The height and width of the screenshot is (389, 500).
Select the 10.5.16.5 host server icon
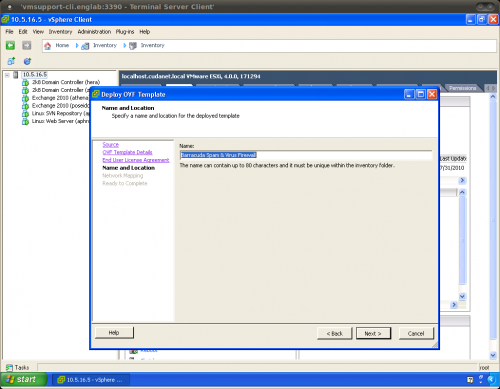pyautogui.click(x=16, y=75)
